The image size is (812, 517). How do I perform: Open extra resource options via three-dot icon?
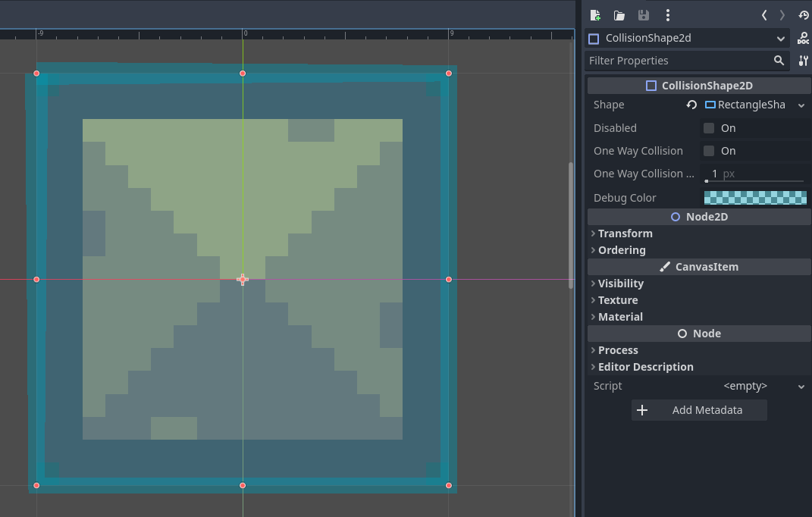point(667,15)
